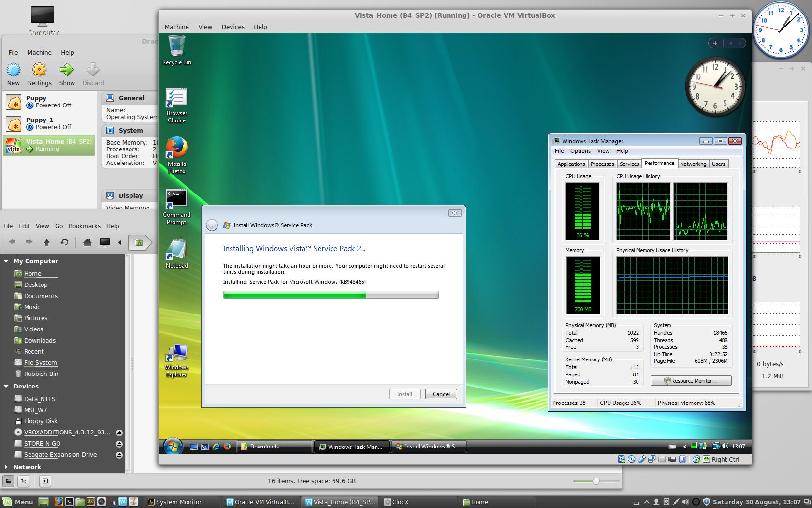812x508 pixels.
Task: Adjust the file manager zoom slider
Action: [596, 481]
